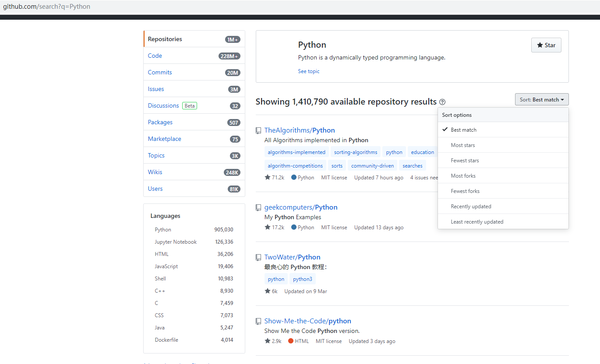Click the searches topic tag
The image size is (600, 364).
point(413,166)
